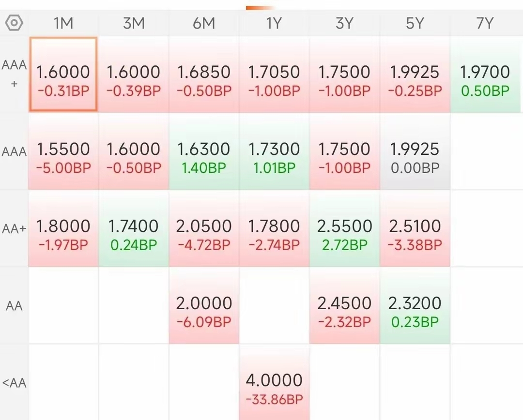523x420 pixels.
Task: Select AA 5Y cell showing 2.3200
Action: point(415,305)
